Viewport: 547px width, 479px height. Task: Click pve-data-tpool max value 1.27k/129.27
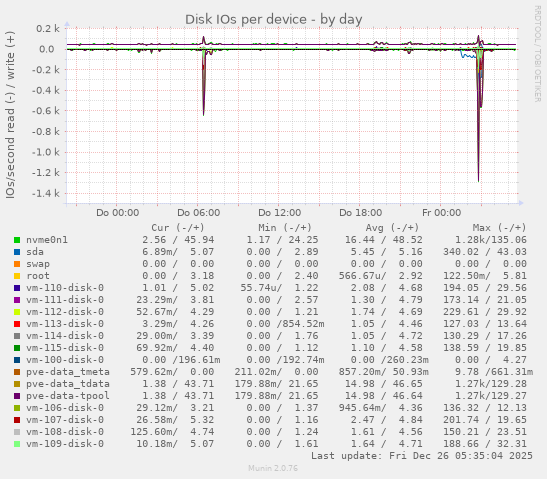pyautogui.click(x=490, y=396)
